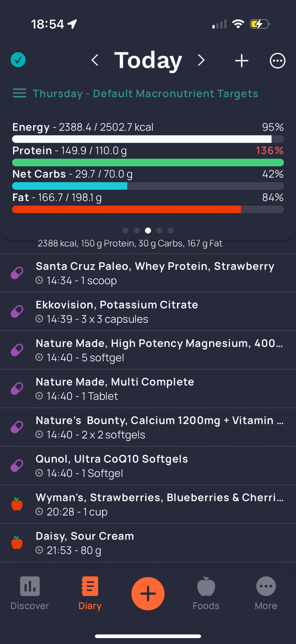Open the Foods tab
The image size is (296, 644).
[x=206, y=593]
